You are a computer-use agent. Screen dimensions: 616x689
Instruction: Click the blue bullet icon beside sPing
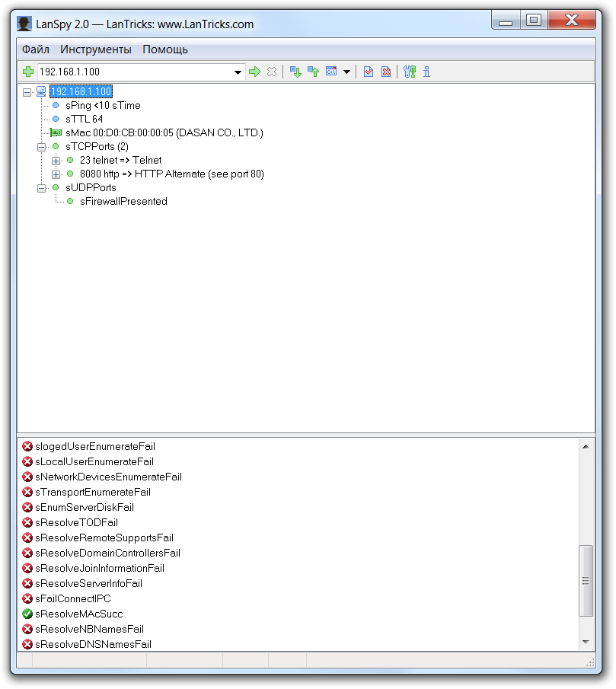tap(56, 106)
